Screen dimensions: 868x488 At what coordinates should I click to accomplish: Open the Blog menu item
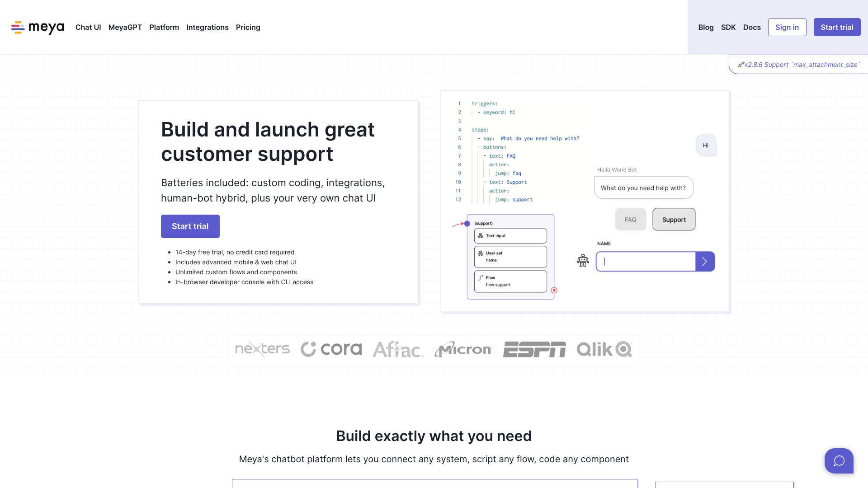coord(706,27)
